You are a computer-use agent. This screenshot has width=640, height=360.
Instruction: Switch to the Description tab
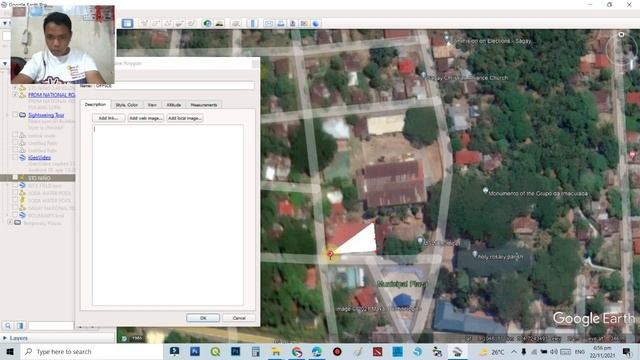95,104
